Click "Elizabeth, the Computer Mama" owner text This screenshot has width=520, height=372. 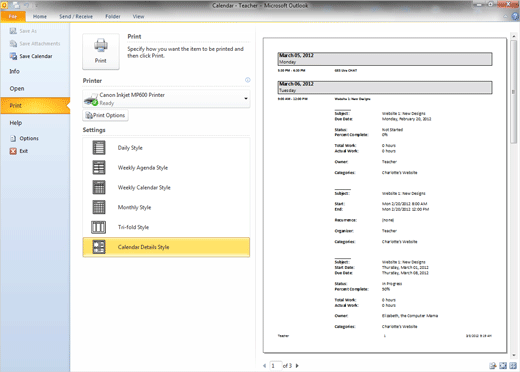[410, 316]
